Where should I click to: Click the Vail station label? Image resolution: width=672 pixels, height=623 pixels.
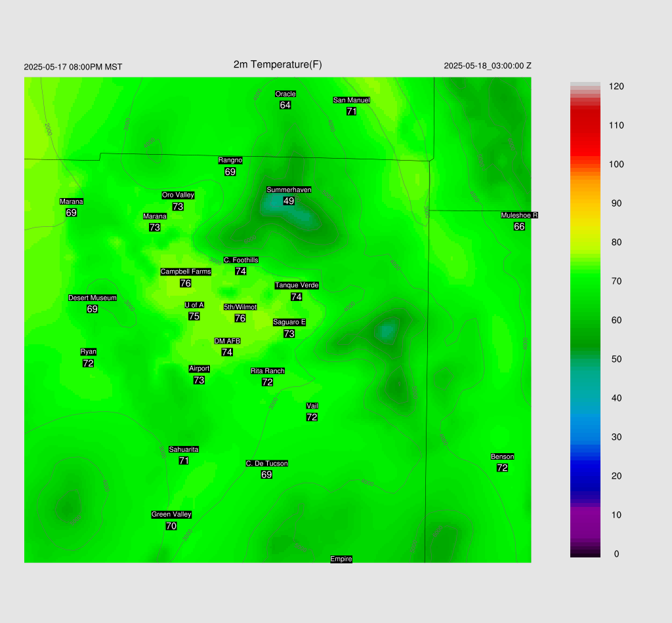pyautogui.click(x=312, y=406)
